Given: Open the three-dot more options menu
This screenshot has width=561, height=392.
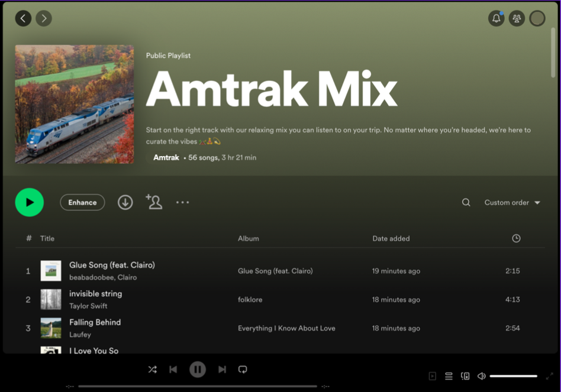Looking at the screenshot, I should click(x=182, y=202).
